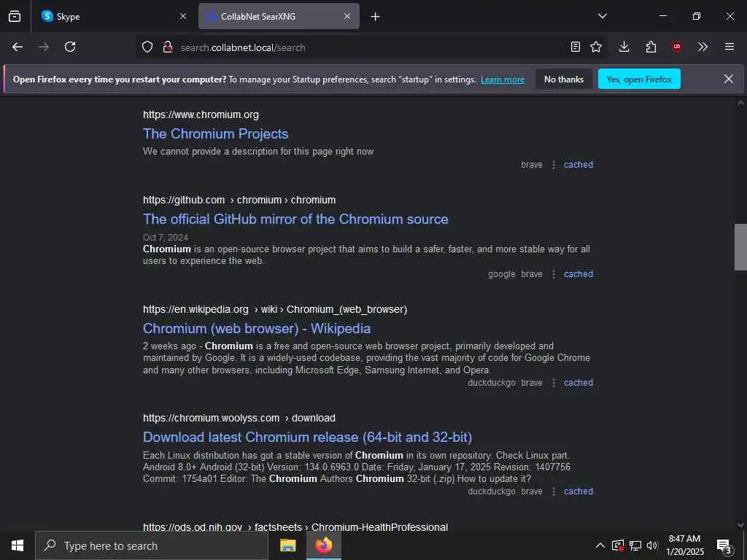The image size is (747, 560).
Task: Reload the current page
Action: coord(70,47)
